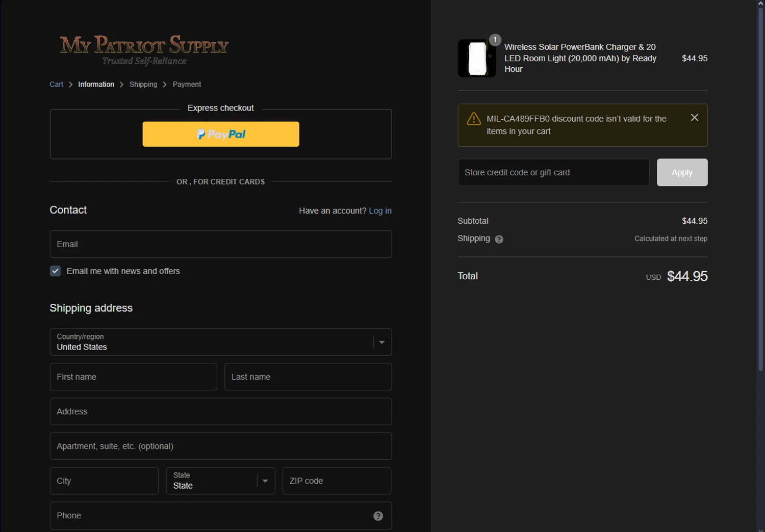765x532 pixels.
Task: Focus the City field
Action: [104, 481]
